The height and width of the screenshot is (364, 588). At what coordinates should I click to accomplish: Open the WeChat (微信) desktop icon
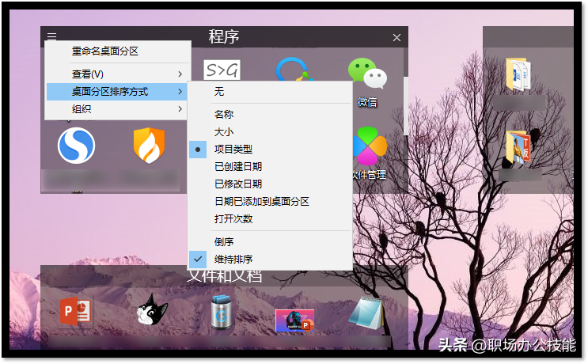(x=367, y=75)
